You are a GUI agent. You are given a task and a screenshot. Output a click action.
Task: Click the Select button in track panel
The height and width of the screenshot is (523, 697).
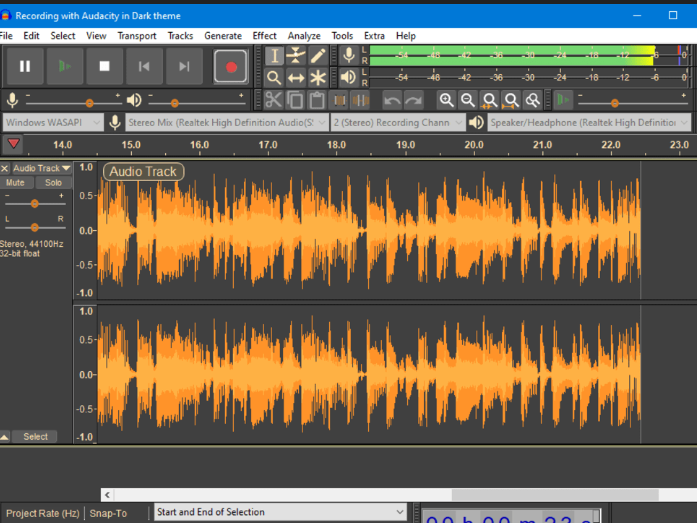pyautogui.click(x=35, y=437)
